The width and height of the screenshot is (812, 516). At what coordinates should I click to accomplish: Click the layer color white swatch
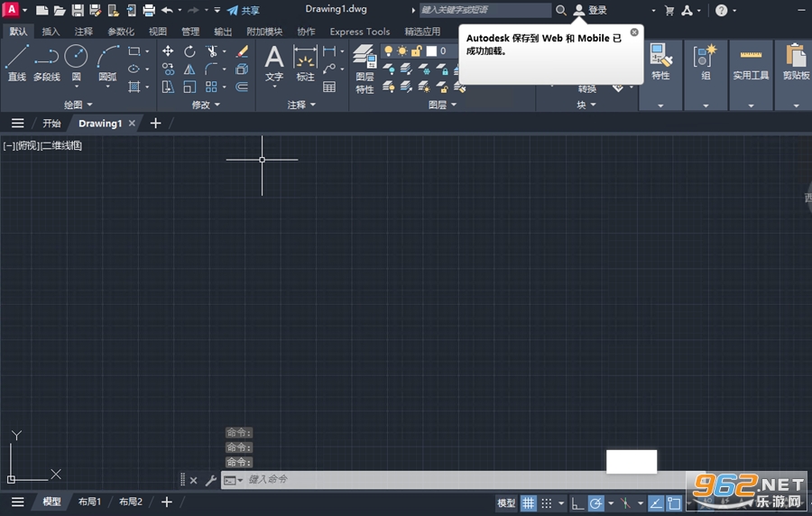(431, 51)
